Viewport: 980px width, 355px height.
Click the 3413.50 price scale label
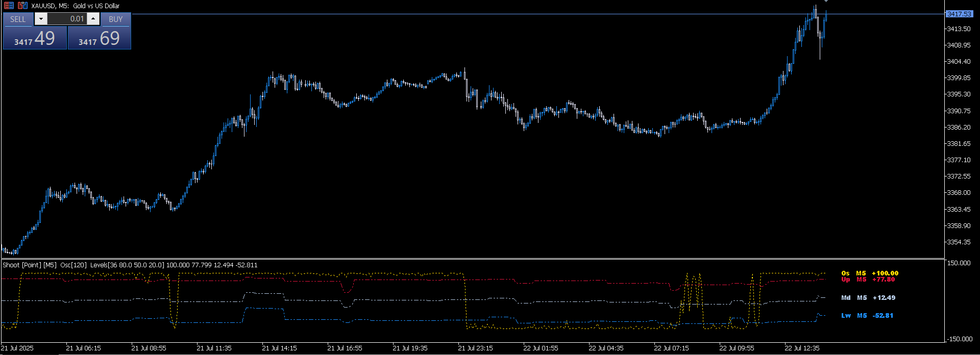[959, 29]
